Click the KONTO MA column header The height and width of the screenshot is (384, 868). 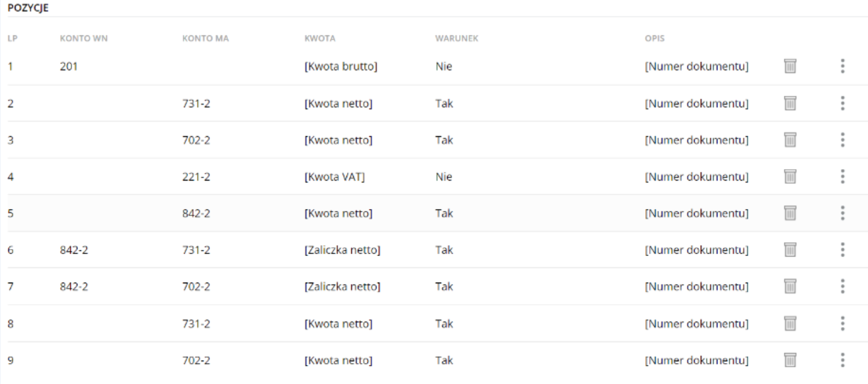pos(205,39)
